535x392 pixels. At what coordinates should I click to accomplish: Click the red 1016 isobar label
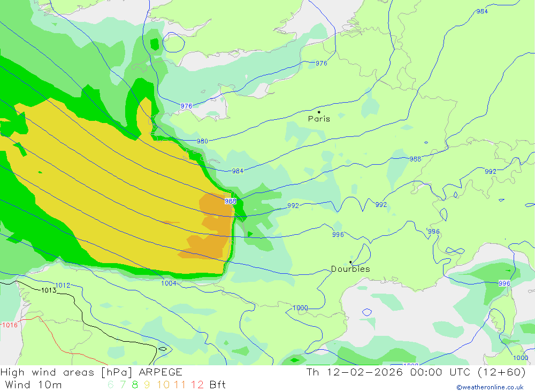point(10,325)
